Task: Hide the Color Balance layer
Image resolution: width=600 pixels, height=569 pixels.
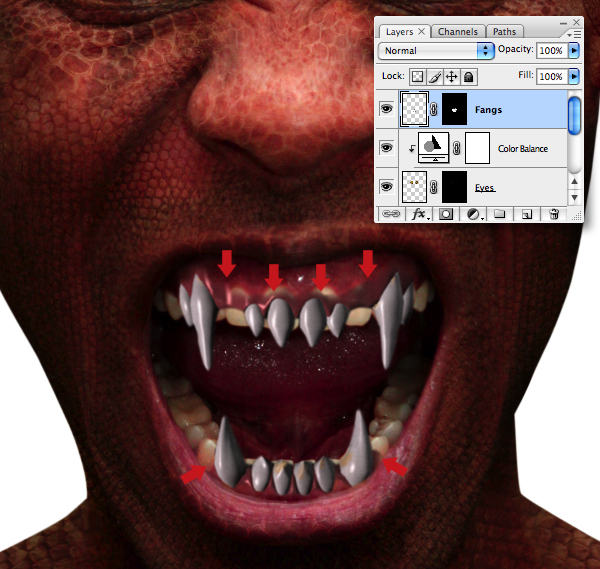Action: pyautogui.click(x=387, y=148)
